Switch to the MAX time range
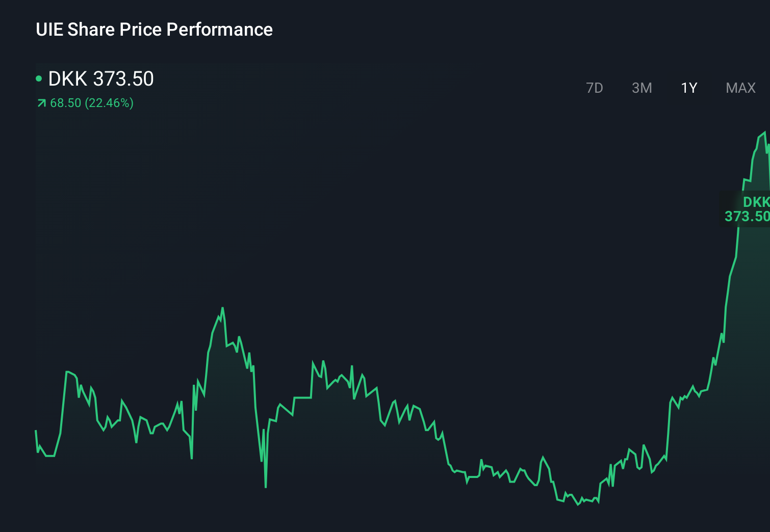770x532 pixels. [740, 88]
